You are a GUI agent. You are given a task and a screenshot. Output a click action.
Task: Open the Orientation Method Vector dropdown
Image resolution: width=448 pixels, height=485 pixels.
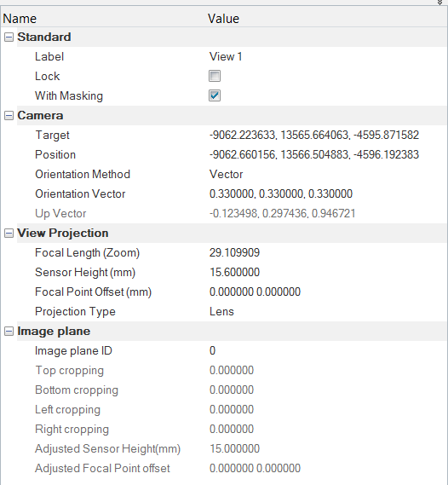click(x=327, y=175)
